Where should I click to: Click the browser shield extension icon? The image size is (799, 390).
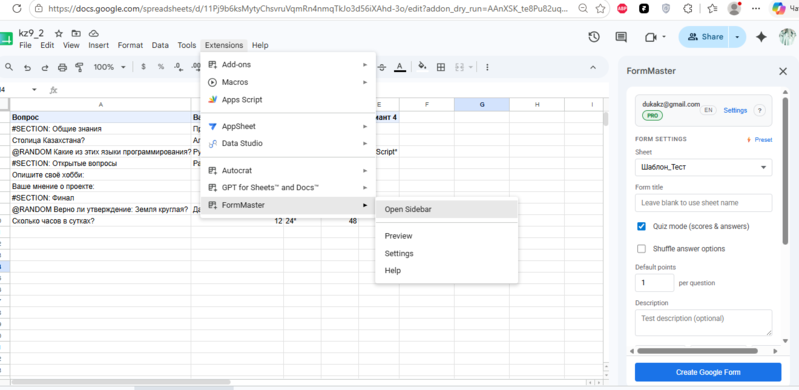coord(666,9)
